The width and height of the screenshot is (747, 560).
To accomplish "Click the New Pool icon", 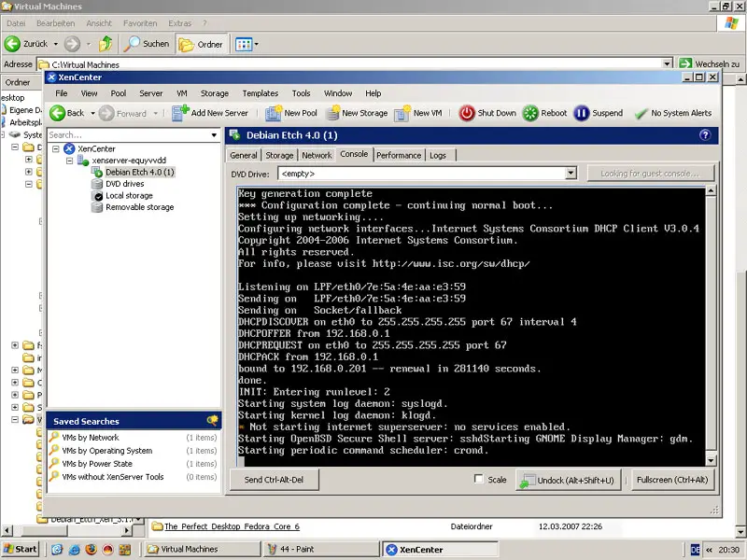I will click(274, 113).
